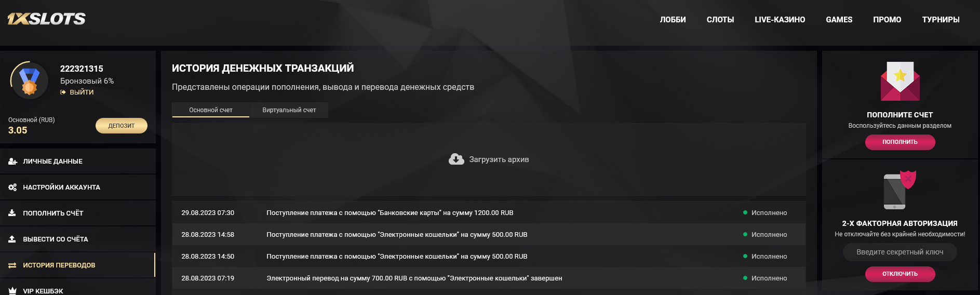Click the account settings gears icon
This screenshot has height=295, width=980.
pyautogui.click(x=12, y=187)
